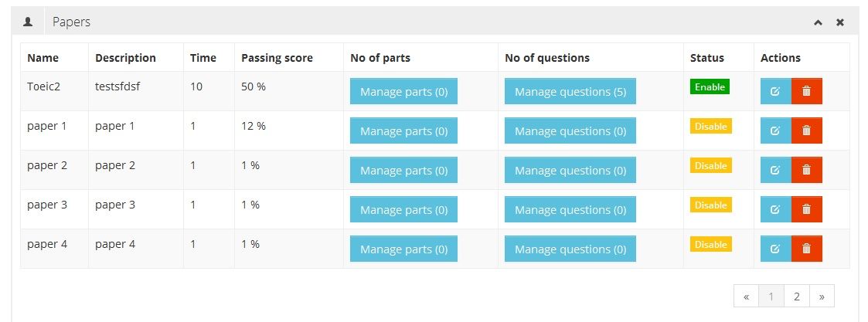Go to next page with » arrow
868x322 pixels.
(x=822, y=296)
